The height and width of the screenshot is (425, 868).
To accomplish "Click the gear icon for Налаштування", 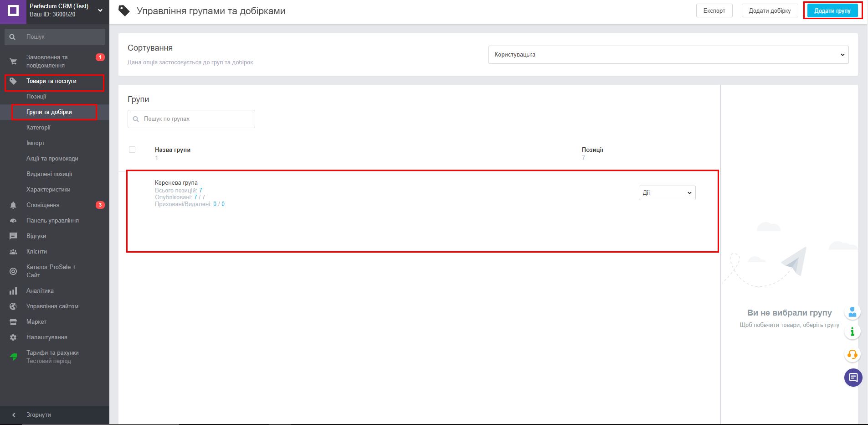I will click(x=13, y=337).
